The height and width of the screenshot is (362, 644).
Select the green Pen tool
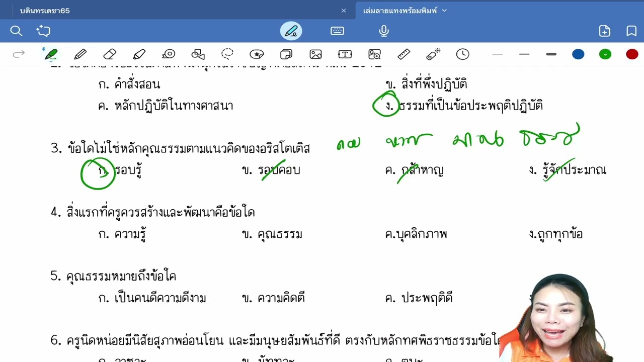click(x=50, y=54)
